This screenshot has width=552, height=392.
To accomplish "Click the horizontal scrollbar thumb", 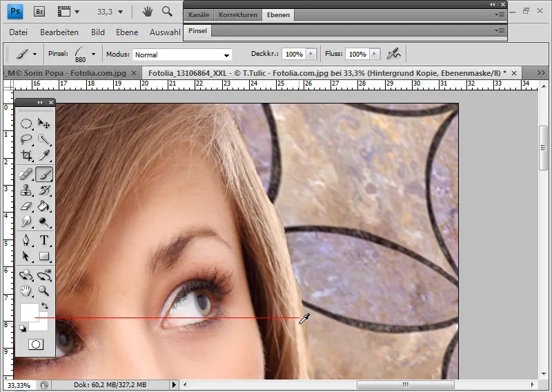I will (x=406, y=384).
